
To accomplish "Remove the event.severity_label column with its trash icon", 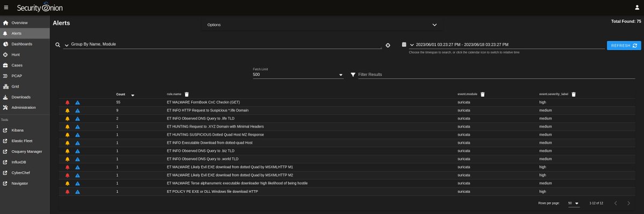I will point(573,94).
